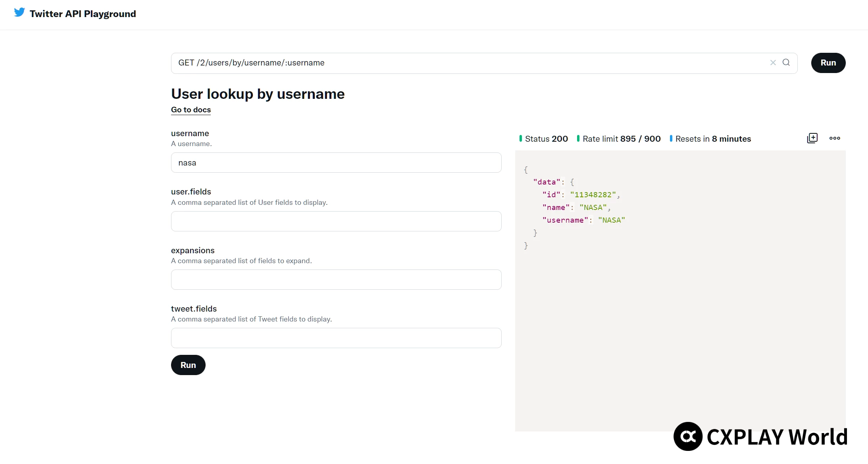Click the "data" key in JSON response
868x464 pixels.
(x=547, y=182)
